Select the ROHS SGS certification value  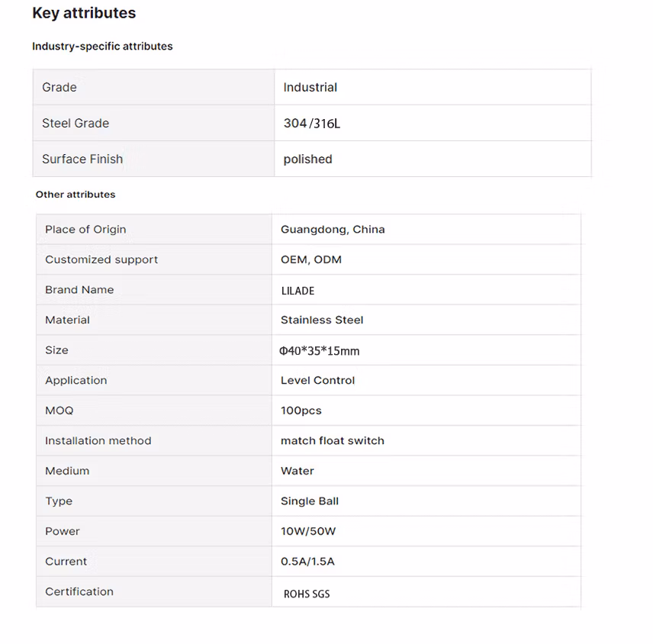(307, 594)
